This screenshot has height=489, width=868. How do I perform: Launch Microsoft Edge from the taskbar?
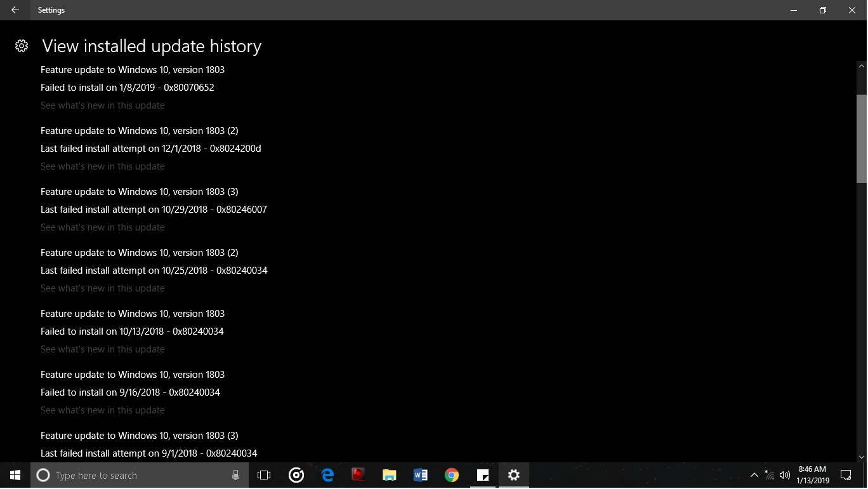(327, 475)
